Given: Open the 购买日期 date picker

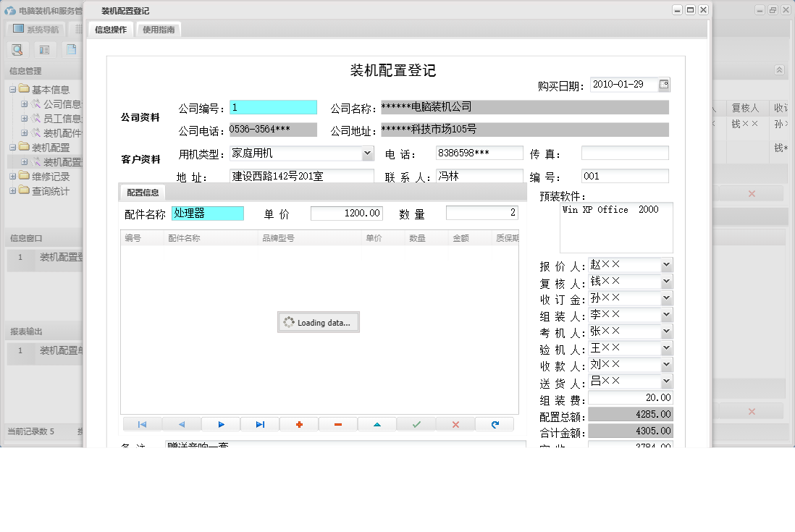Looking at the screenshot, I should click(664, 84).
